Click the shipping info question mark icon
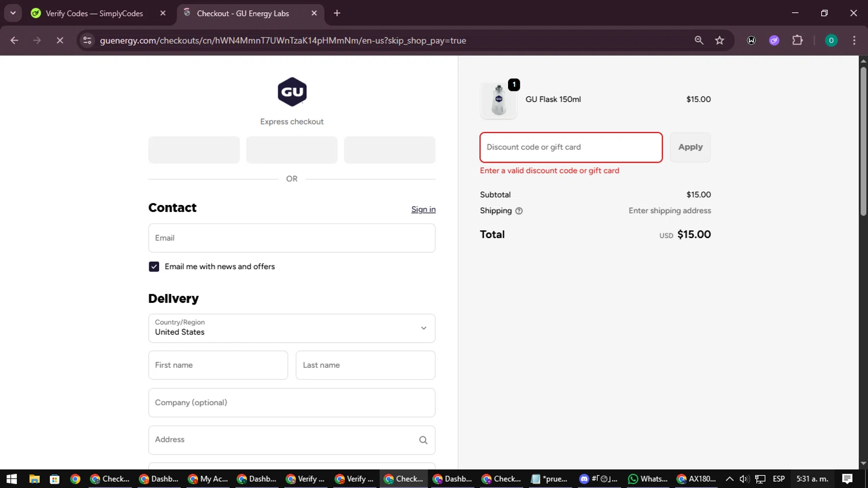The height and width of the screenshot is (488, 868). point(519,211)
